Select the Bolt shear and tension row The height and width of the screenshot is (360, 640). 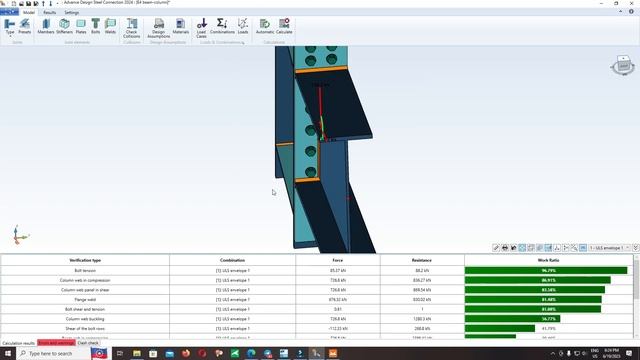(x=317, y=309)
